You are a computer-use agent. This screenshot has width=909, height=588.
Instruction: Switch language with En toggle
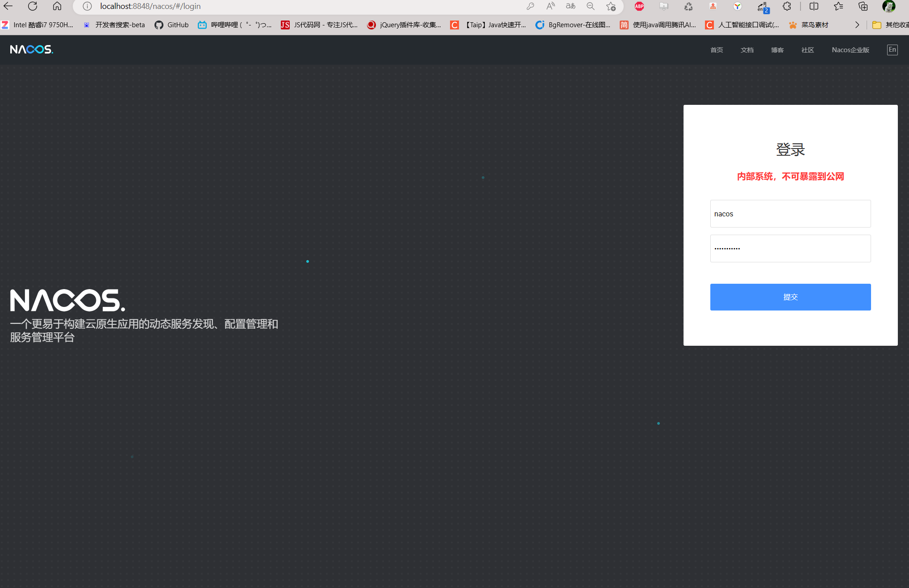(892, 50)
